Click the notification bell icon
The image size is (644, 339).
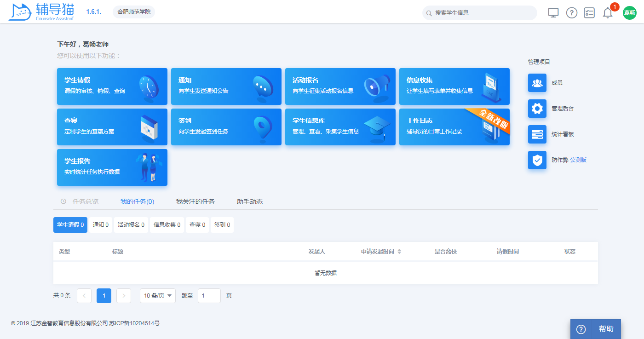pos(608,13)
